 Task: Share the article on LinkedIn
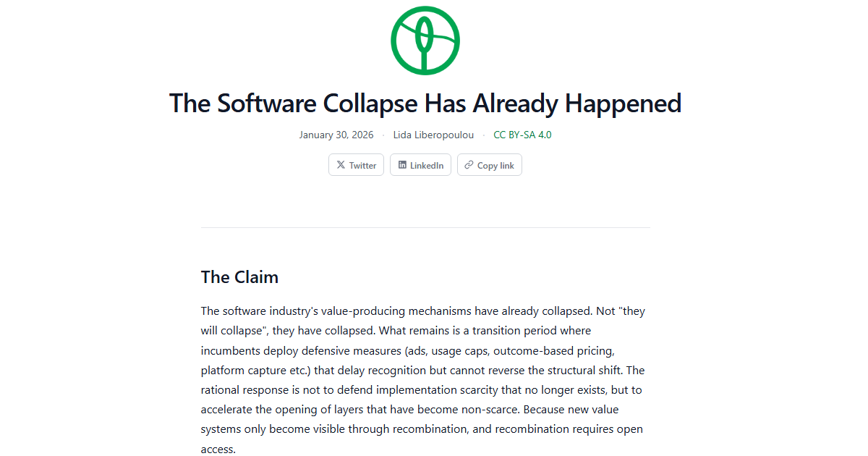click(420, 164)
